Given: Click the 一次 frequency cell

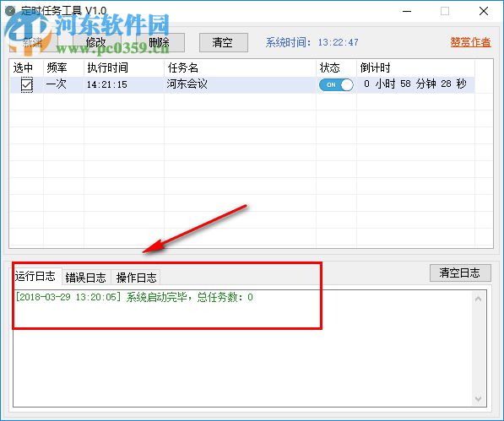Looking at the screenshot, I should pos(63,84).
